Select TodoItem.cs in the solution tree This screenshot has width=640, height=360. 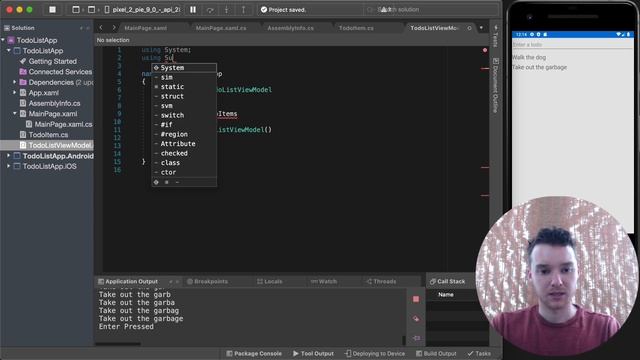point(48,135)
